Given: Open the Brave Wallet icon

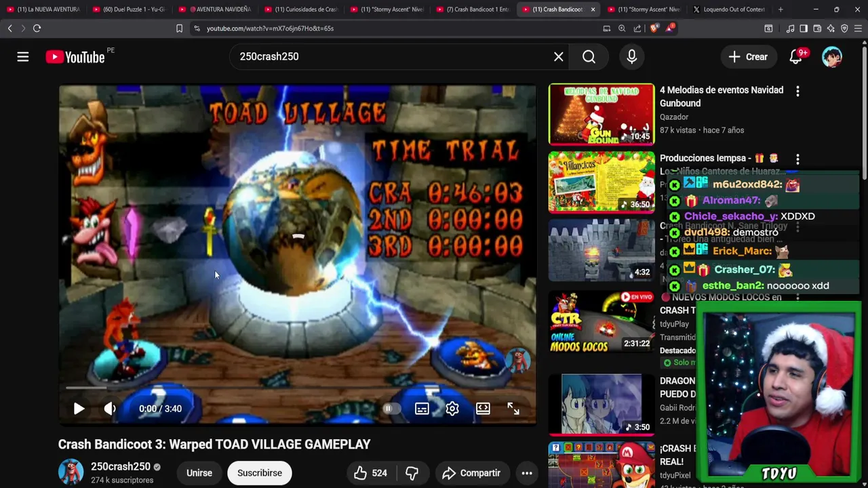Looking at the screenshot, I should (x=817, y=28).
